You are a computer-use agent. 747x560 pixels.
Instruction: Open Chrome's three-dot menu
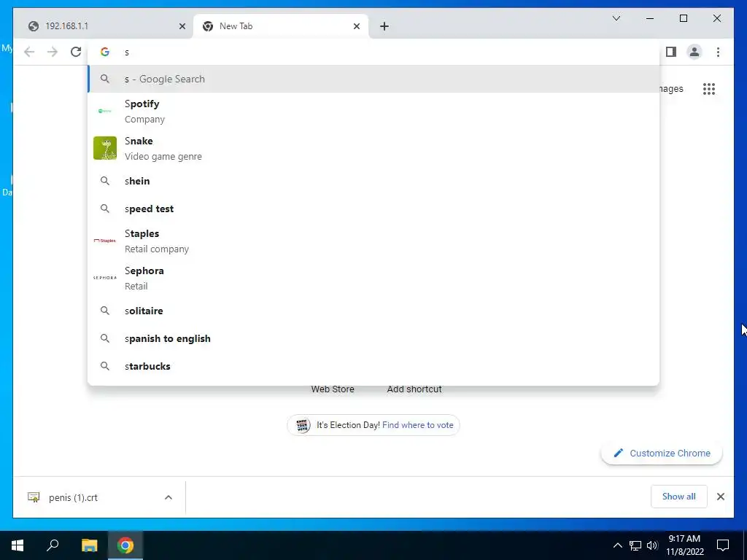pos(718,52)
